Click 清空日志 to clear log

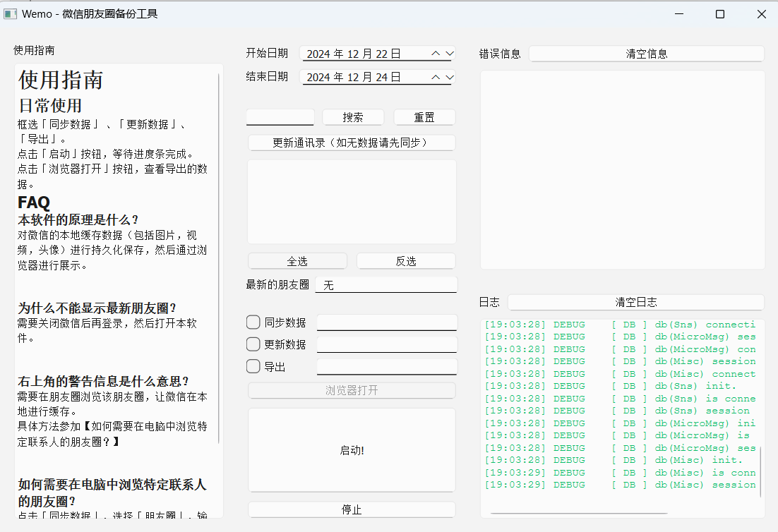coord(635,302)
